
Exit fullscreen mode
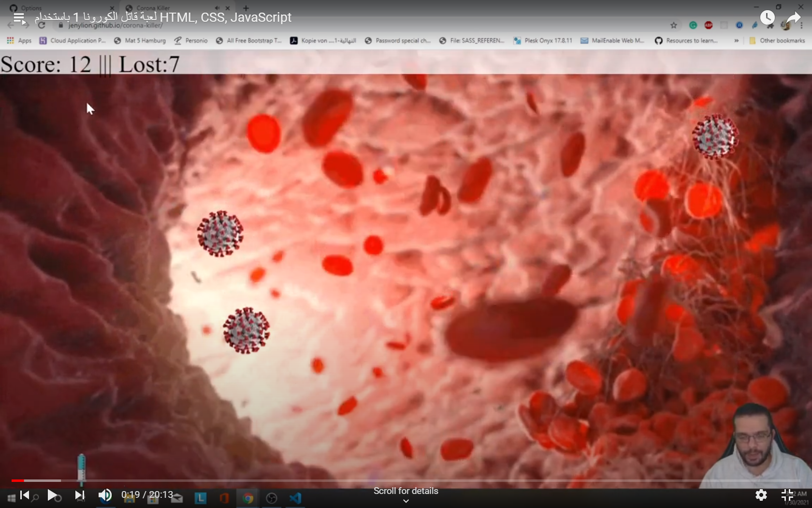point(787,495)
